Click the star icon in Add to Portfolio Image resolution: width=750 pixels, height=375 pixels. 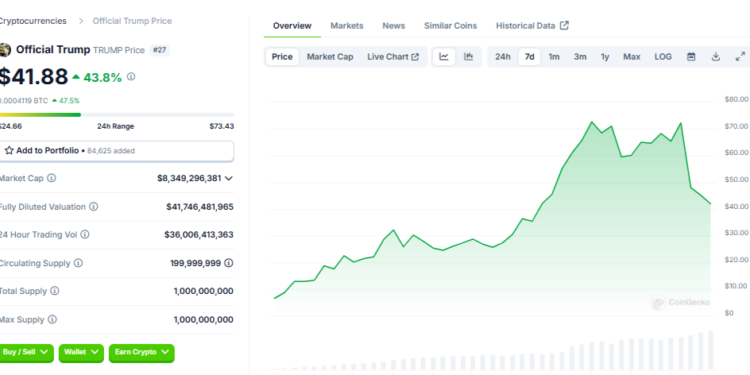pyautogui.click(x=9, y=151)
